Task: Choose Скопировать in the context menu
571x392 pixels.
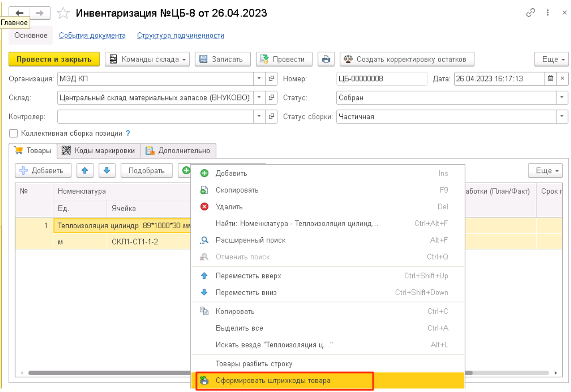Action: tap(328, 190)
